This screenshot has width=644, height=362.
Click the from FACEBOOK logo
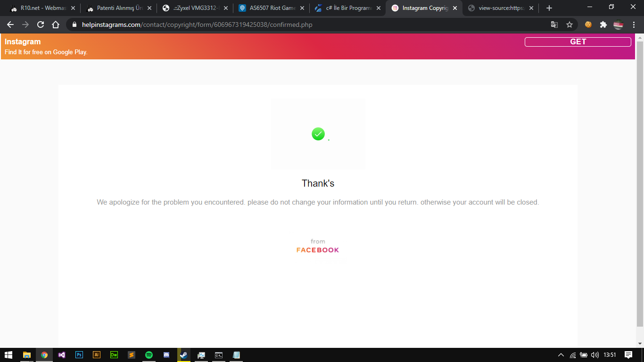point(318,246)
